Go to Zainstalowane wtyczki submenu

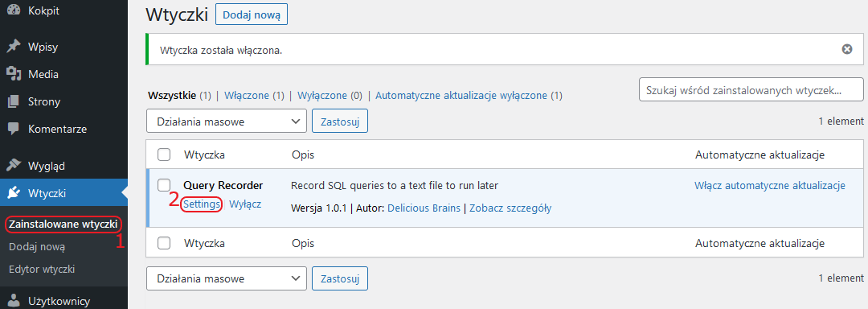(x=63, y=225)
